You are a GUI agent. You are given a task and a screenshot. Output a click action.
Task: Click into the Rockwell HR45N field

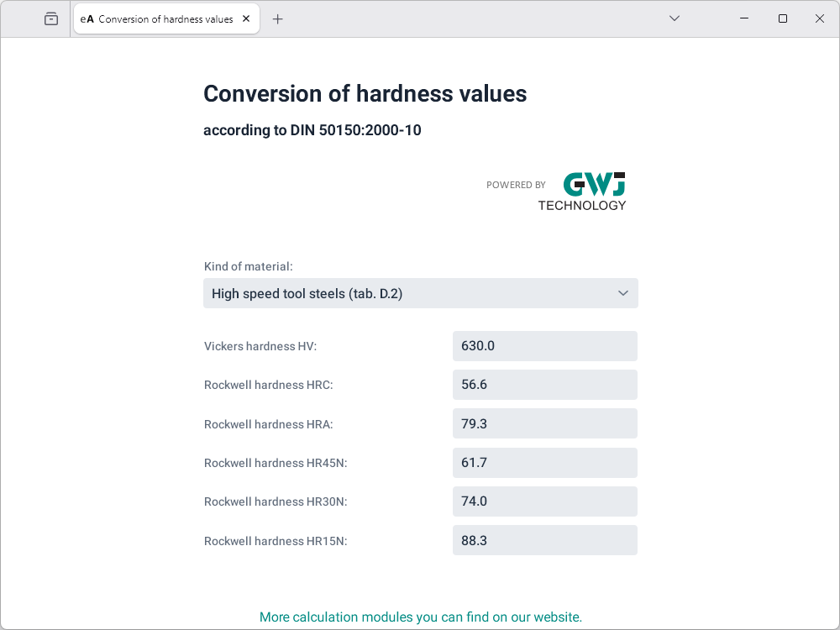tap(544, 463)
